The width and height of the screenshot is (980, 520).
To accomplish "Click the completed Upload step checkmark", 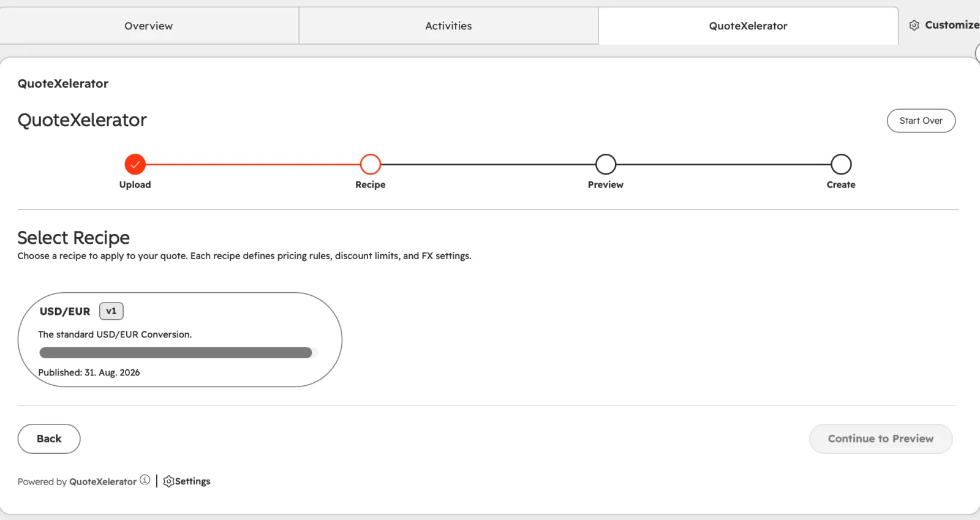I will 135,164.
